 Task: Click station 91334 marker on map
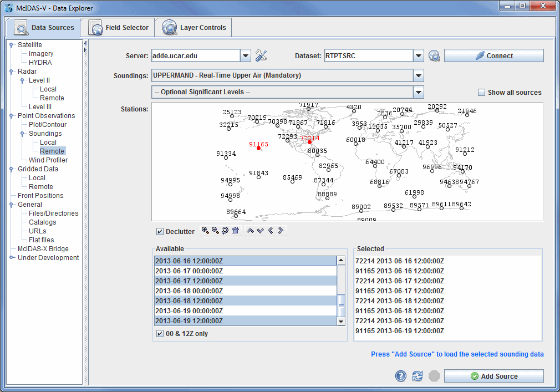pyautogui.click(x=226, y=157)
